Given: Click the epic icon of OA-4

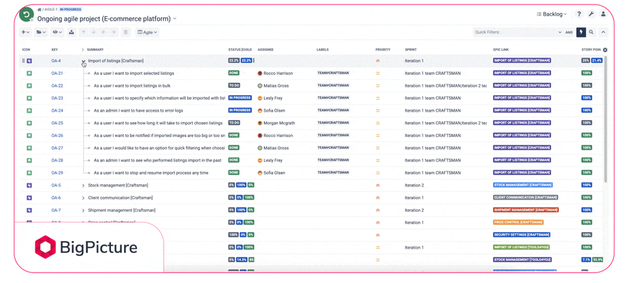Looking at the screenshot, I should tap(29, 61).
